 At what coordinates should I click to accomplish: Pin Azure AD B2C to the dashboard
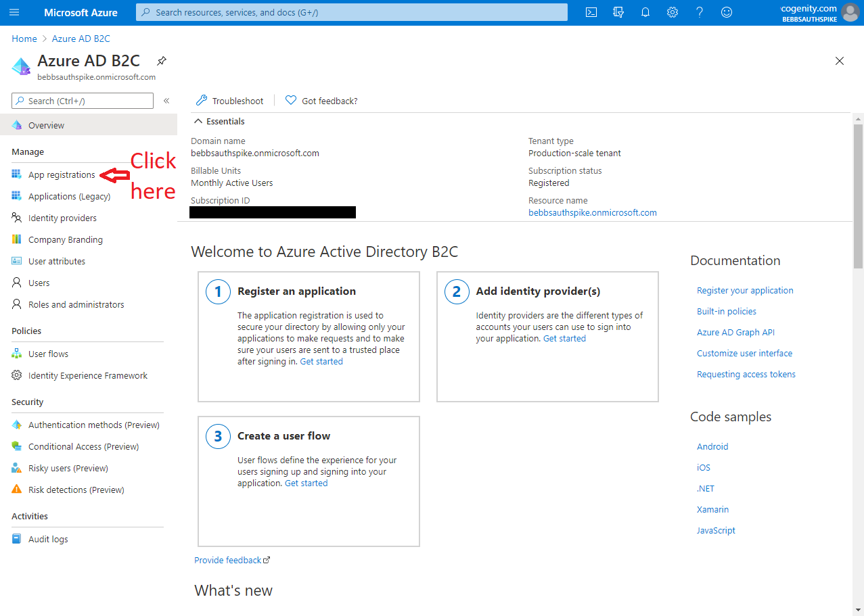click(161, 60)
